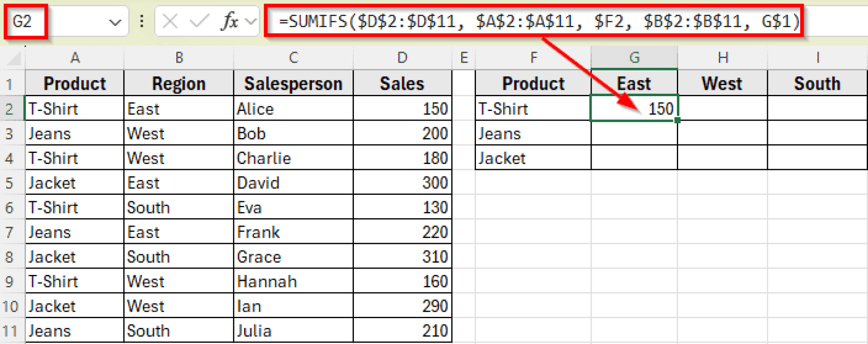Click the West header cell in column H
The width and height of the screenshot is (868, 344).
722,83
